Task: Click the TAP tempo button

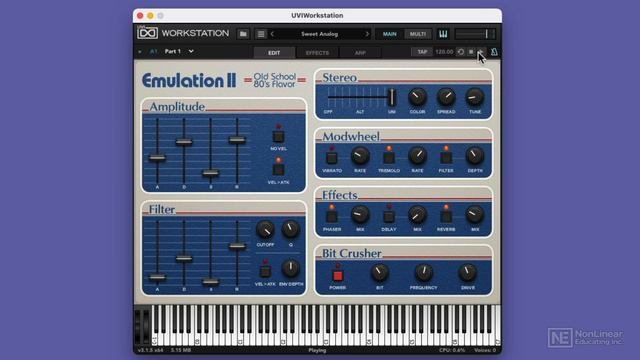Action: [422, 52]
